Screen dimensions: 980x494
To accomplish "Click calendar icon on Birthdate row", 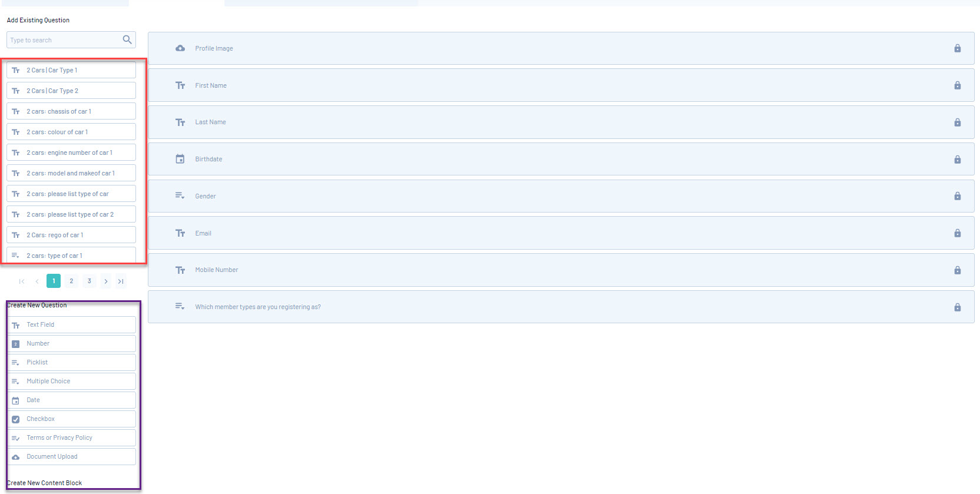I will (x=180, y=159).
